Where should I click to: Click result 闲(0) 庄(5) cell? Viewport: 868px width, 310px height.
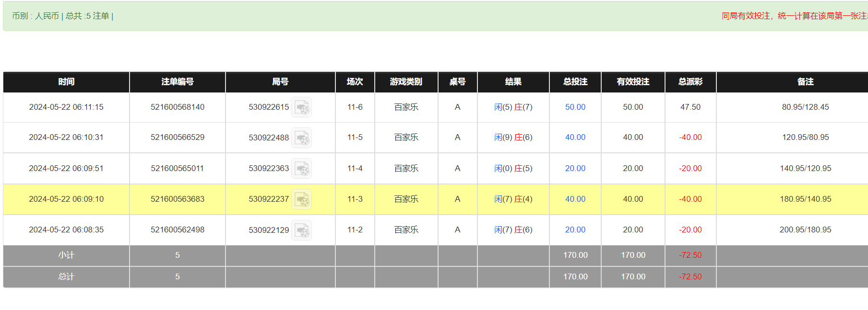pos(513,169)
